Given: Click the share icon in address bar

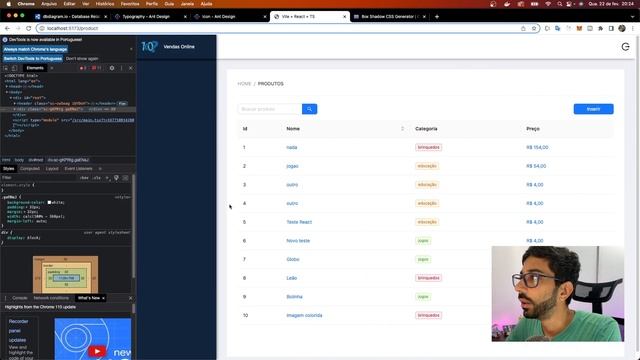Looking at the screenshot, I should tap(523, 28).
